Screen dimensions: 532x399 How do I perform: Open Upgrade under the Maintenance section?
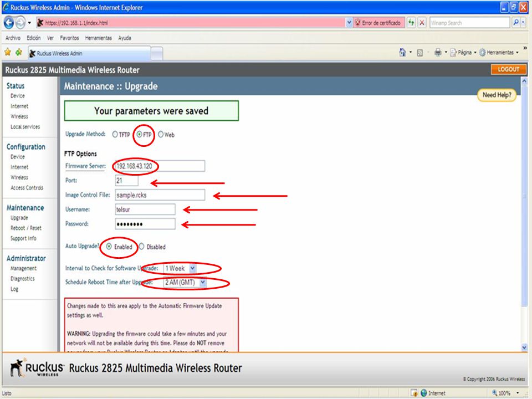pyautogui.click(x=19, y=218)
